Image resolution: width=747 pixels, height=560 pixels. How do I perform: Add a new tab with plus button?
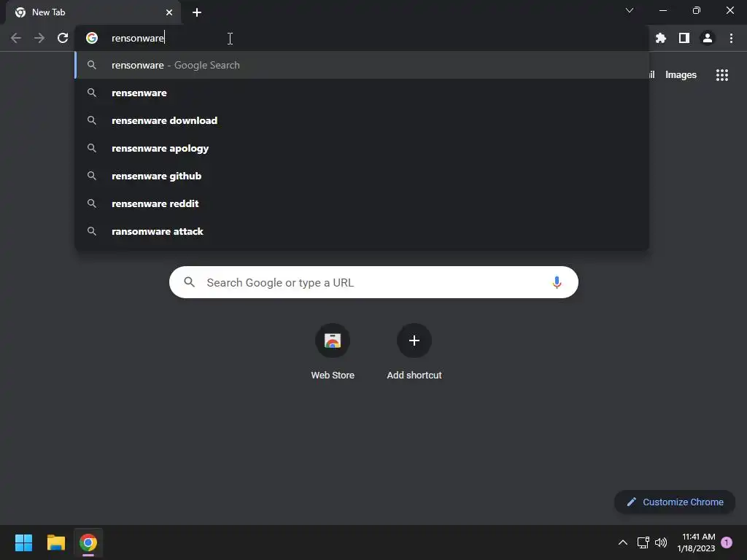197,12
